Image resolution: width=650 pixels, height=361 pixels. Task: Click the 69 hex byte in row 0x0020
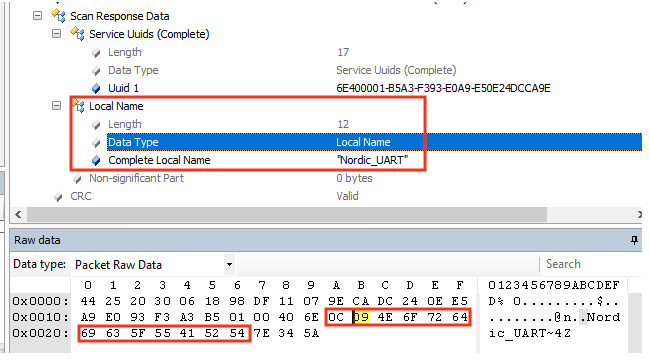coord(88,333)
